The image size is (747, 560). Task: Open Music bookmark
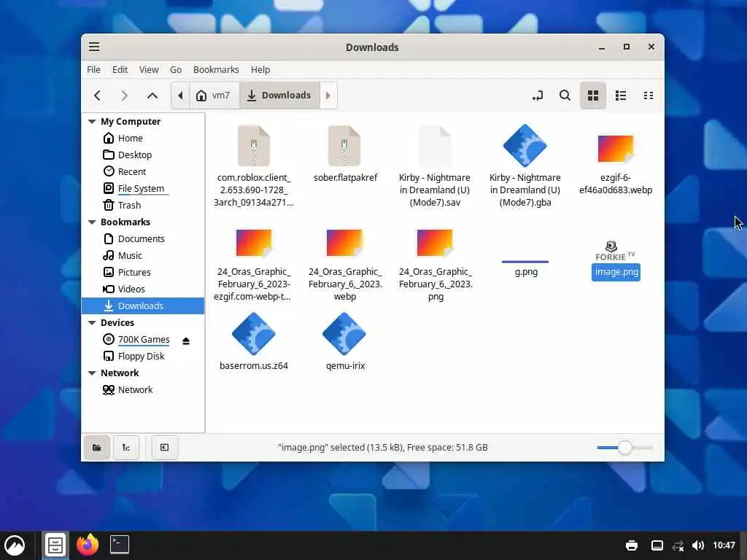(143, 255)
